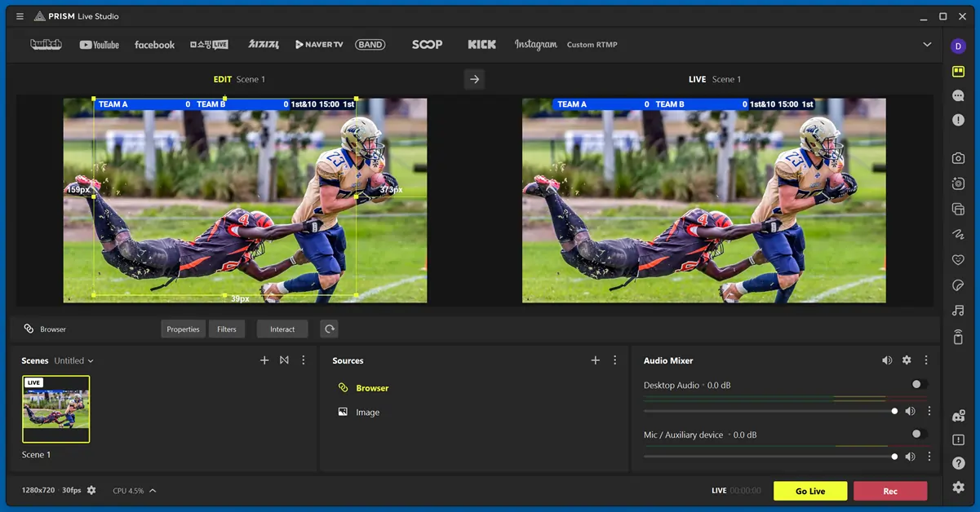Select the YouTube platform icon

[99, 45]
